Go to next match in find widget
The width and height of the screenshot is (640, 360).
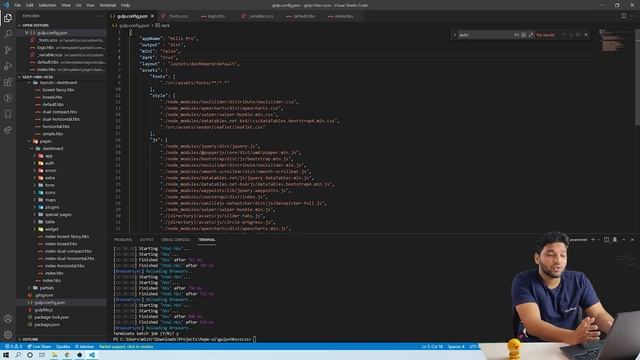[x=571, y=35]
